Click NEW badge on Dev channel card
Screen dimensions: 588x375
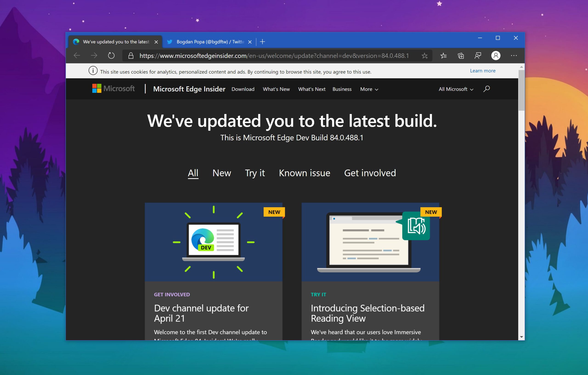click(274, 212)
